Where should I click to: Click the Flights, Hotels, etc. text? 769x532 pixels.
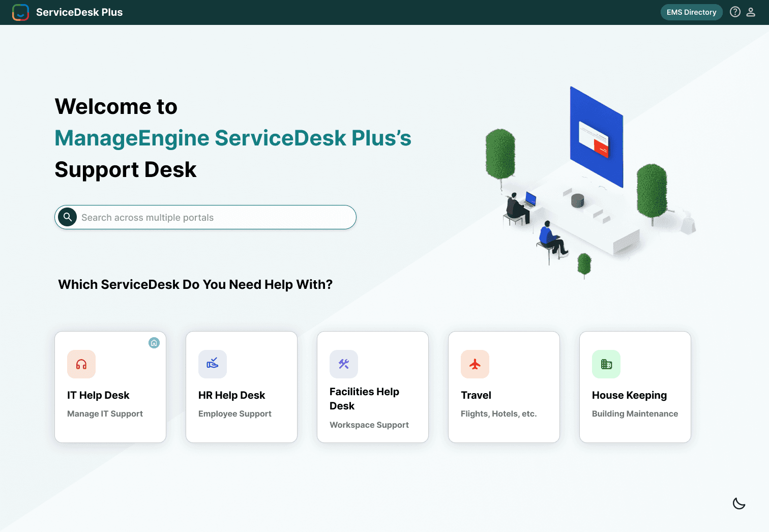point(499,414)
